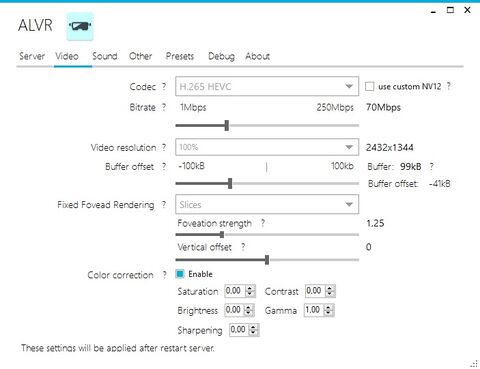
Task: Decrease Contrast with the down arrow
Action: (330, 294)
